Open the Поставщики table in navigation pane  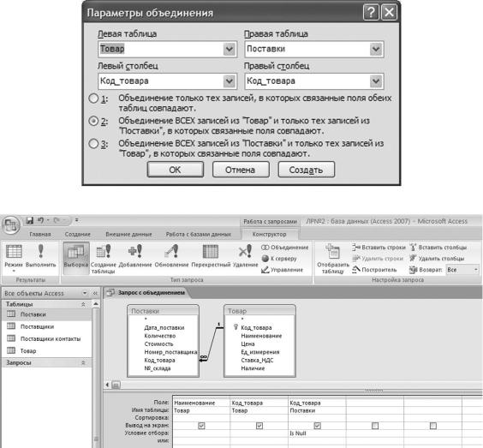pyautogui.click(x=37, y=326)
